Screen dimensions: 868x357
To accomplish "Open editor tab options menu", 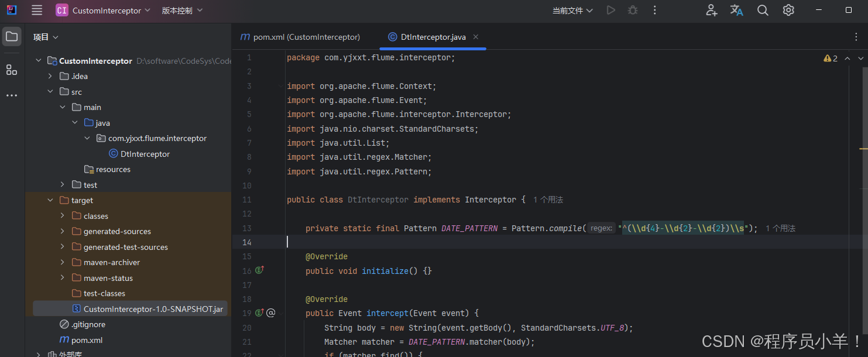I will [856, 37].
